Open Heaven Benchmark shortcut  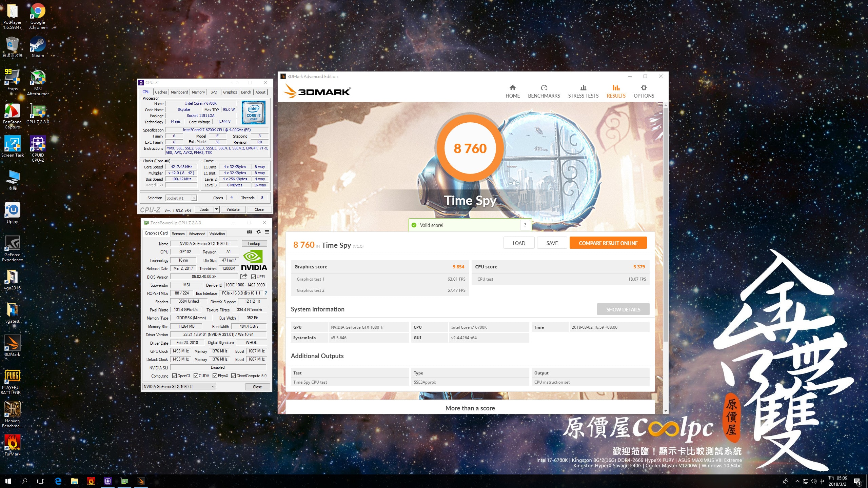pos(13,415)
